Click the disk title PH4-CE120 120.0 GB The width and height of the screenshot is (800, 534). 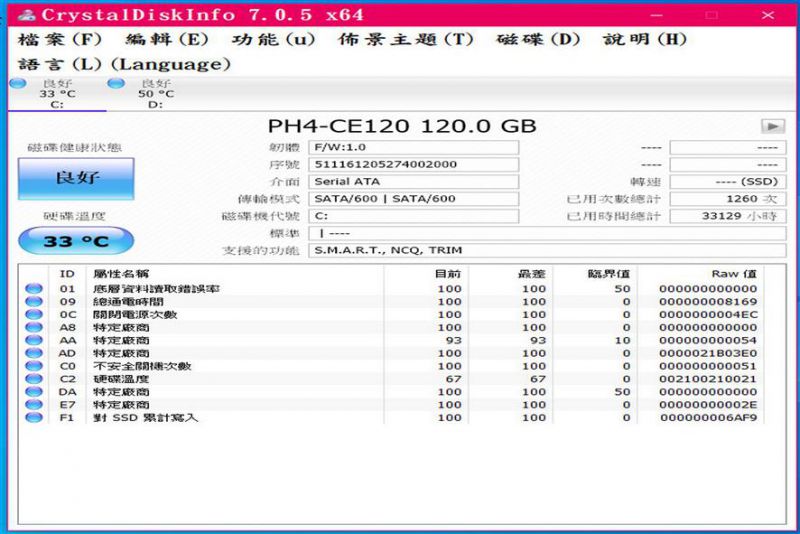point(402,126)
